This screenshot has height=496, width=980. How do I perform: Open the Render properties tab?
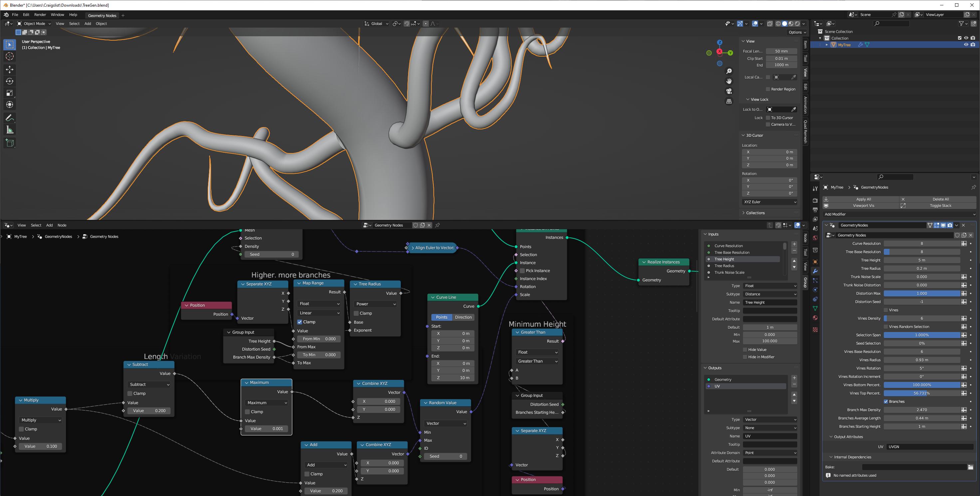(815, 200)
